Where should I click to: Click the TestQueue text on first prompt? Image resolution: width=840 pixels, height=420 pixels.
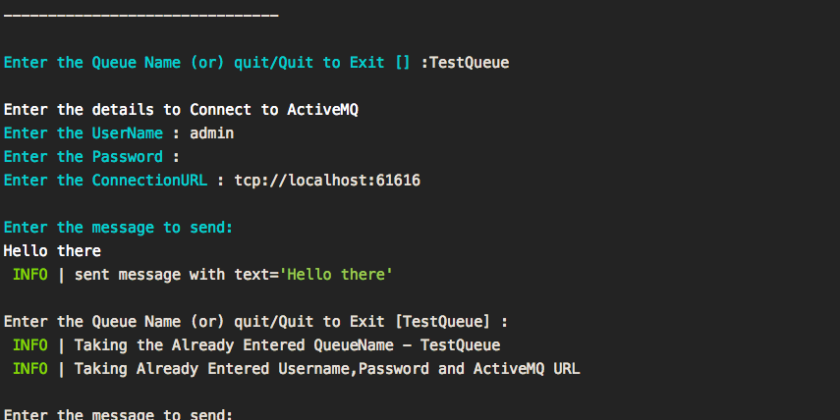click(x=469, y=63)
